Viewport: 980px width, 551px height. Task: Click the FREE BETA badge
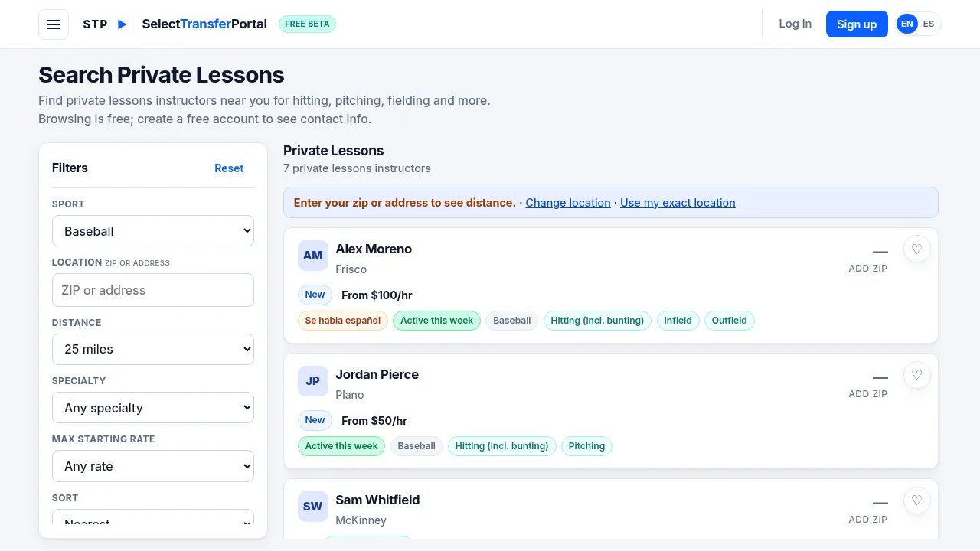[x=307, y=24]
